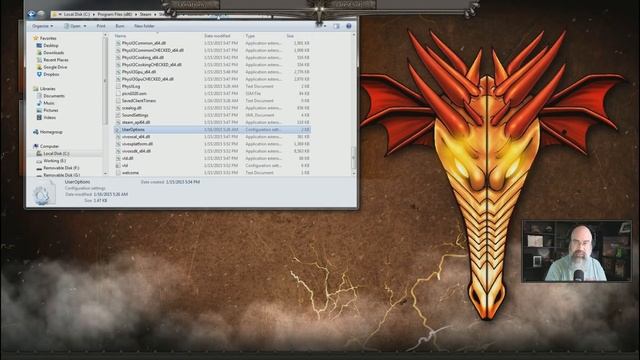Click the webcam overlay video
The image size is (640, 360).
577,251
